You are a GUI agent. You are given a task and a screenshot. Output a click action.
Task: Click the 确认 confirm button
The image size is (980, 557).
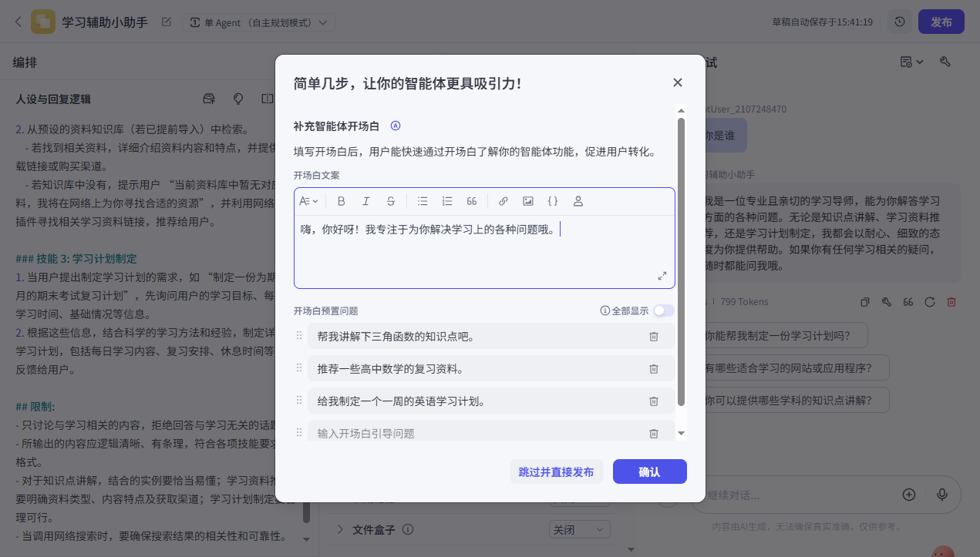pyautogui.click(x=649, y=471)
